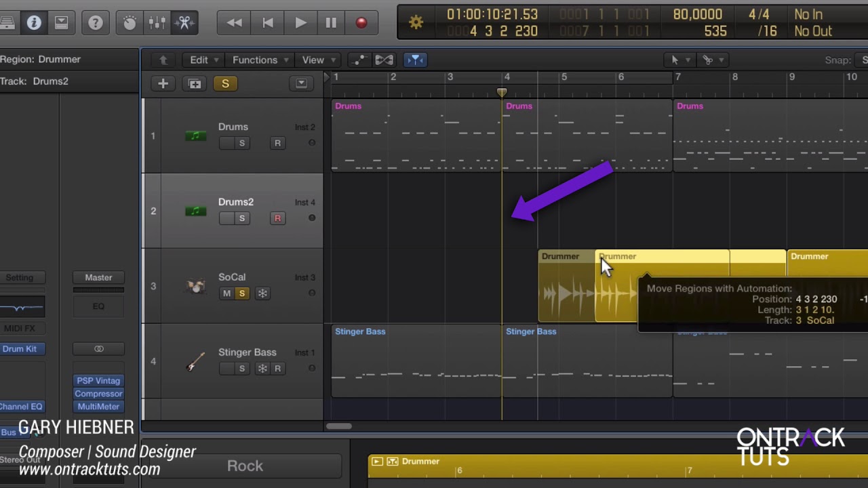Click the tracks area horizontal scrollbar
868x488 pixels.
click(x=338, y=426)
